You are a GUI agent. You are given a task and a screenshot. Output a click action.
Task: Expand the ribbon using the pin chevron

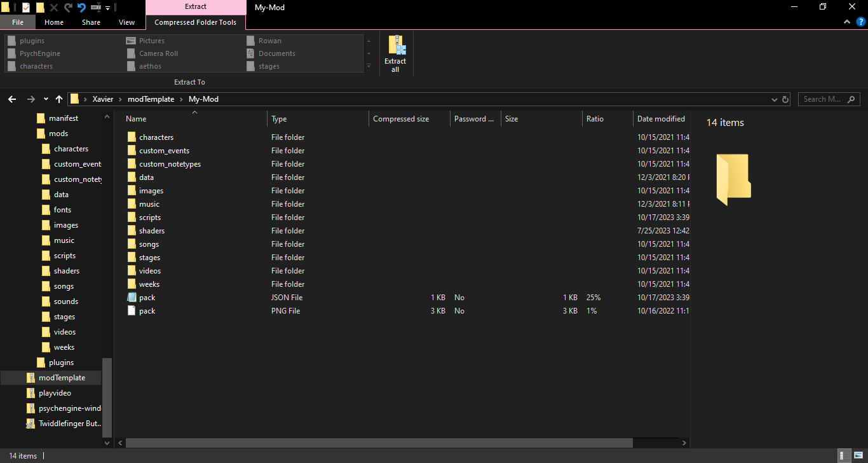(x=847, y=21)
